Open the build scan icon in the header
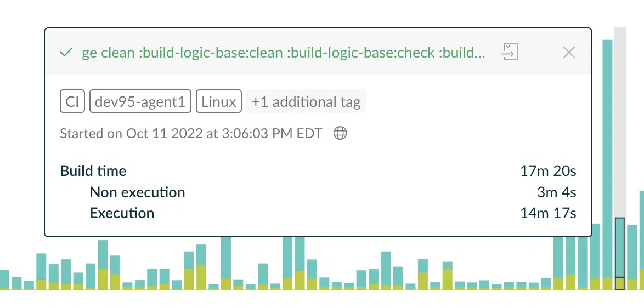This screenshot has height=308, width=644. [x=510, y=52]
